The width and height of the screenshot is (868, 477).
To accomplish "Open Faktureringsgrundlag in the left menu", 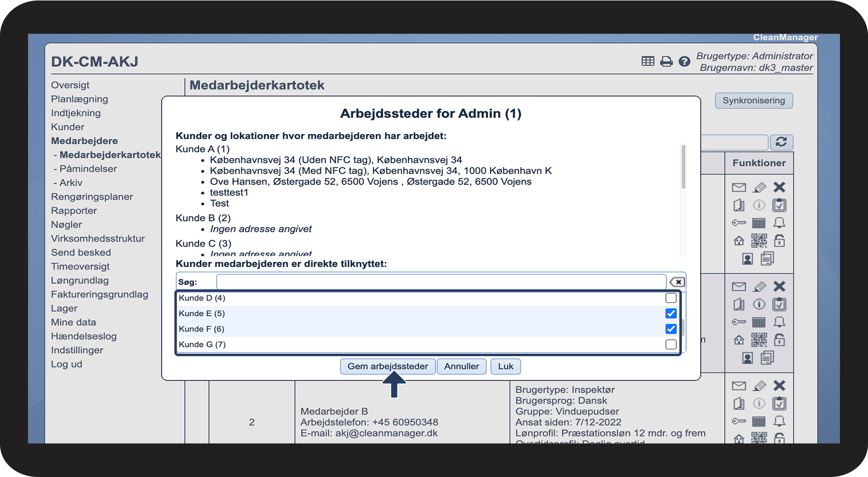I will coord(100,294).
